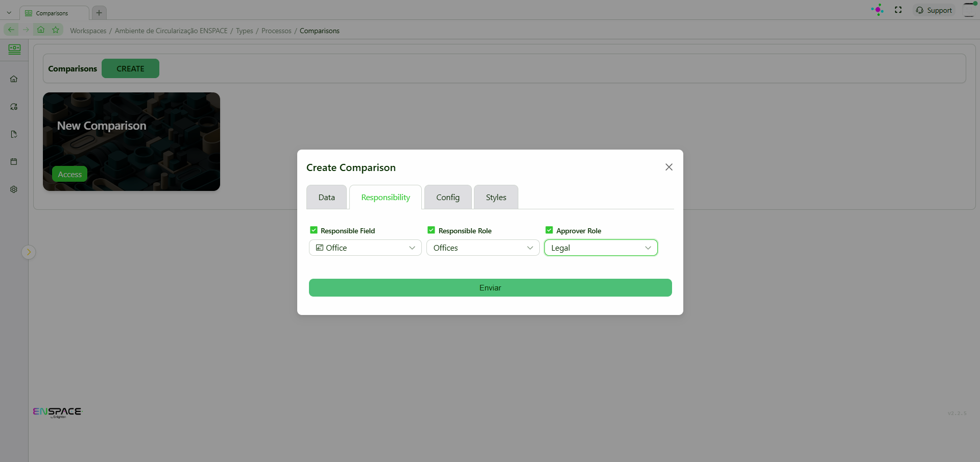Toggle the Approver Role checkbox
Viewport: 980px width, 462px height.
click(x=549, y=230)
